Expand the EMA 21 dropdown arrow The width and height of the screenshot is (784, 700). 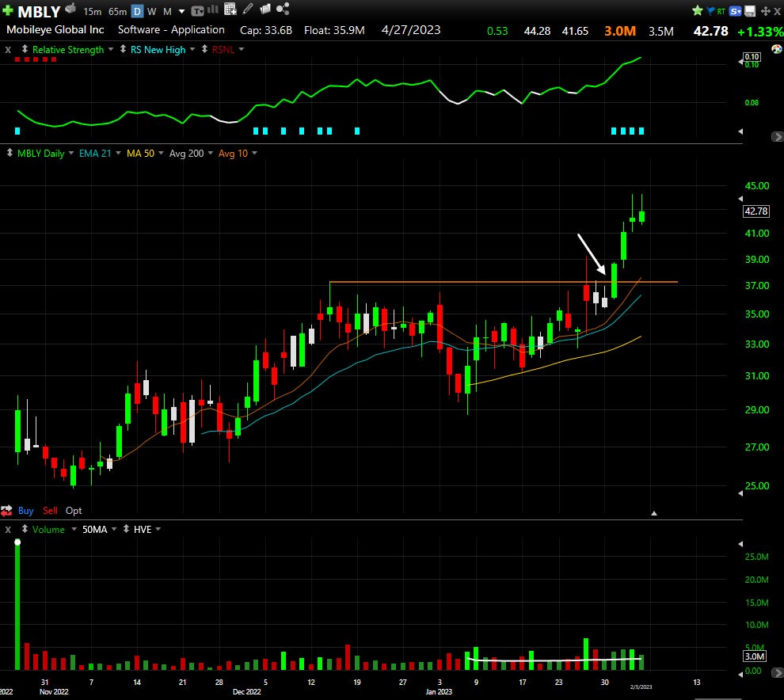pos(119,153)
